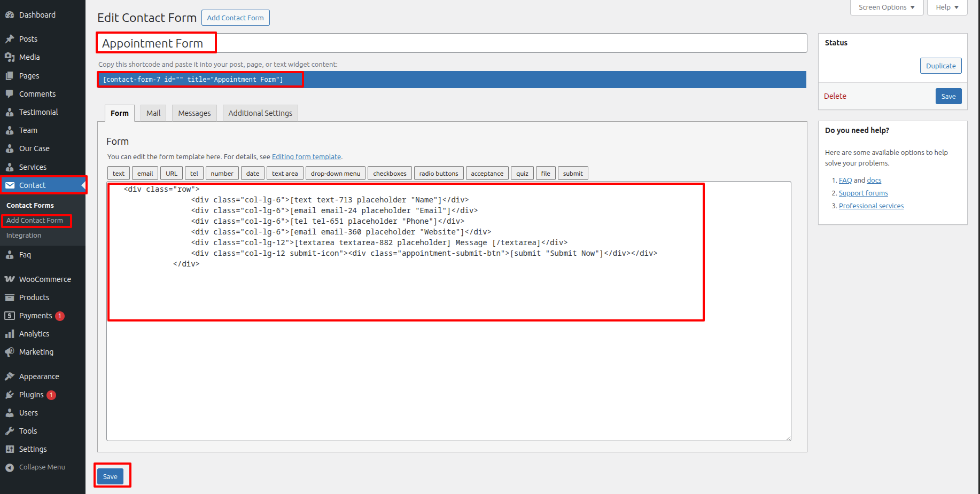The image size is (980, 494).
Task: Click the Tools wrench icon
Action: point(10,431)
